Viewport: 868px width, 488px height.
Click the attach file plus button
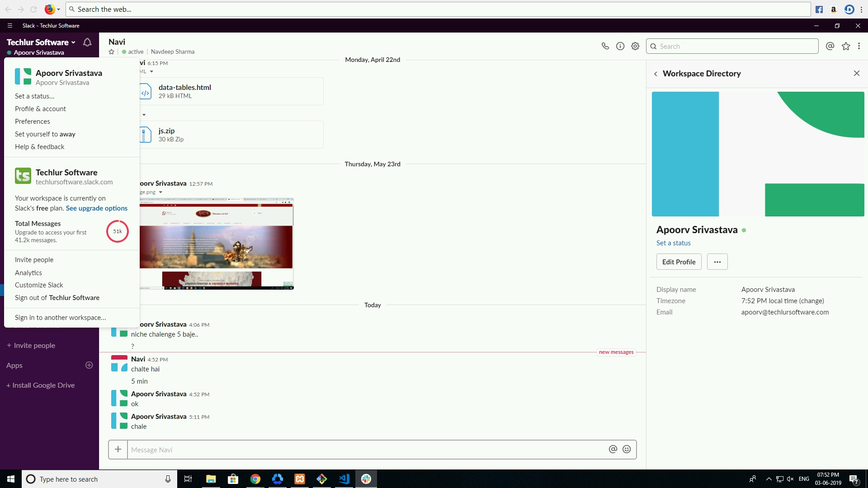(118, 449)
